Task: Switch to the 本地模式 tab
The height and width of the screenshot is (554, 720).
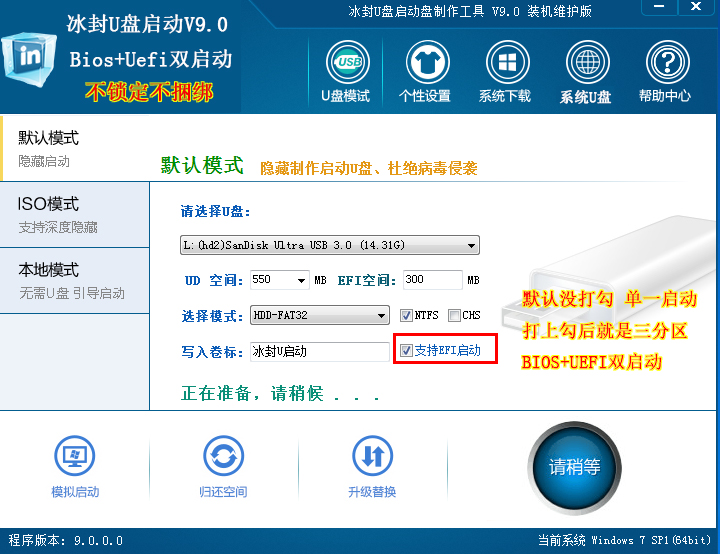Action: pyautogui.click(x=75, y=281)
